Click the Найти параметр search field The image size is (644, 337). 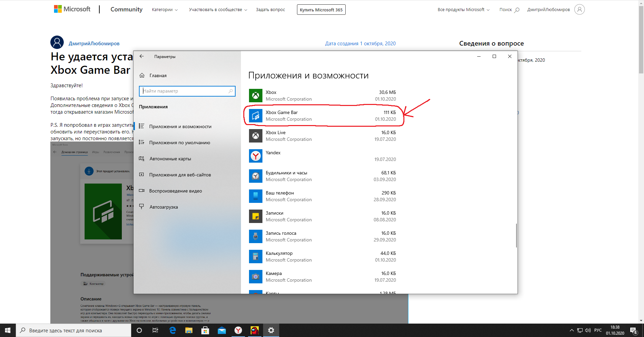(x=187, y=91)
